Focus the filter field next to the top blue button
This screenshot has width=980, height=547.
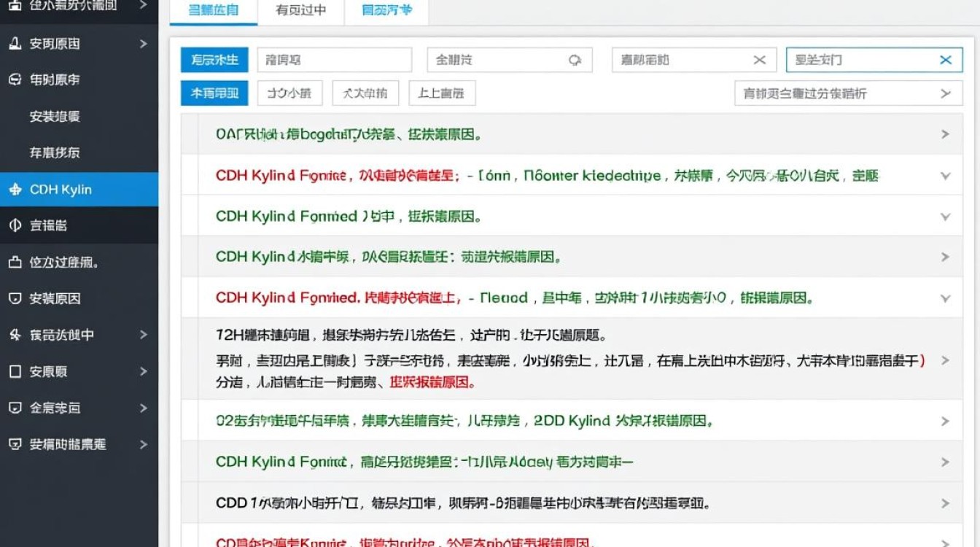click(x=335, y=61)
